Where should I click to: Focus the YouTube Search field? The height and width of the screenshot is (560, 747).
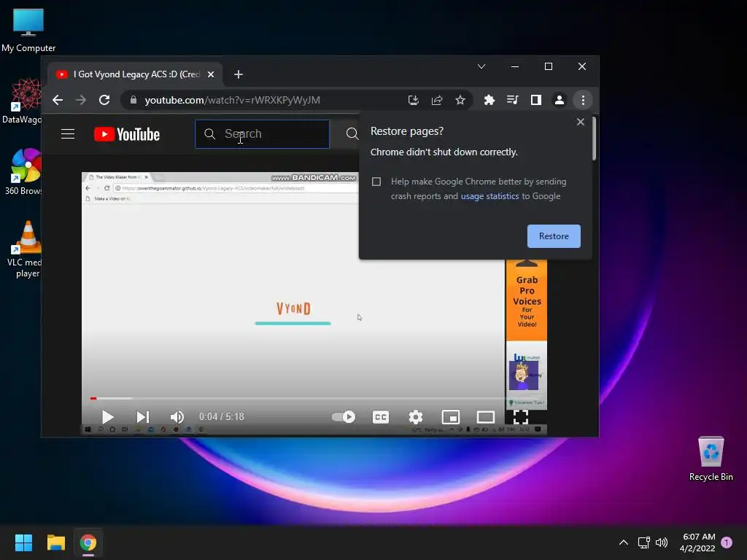262,134
